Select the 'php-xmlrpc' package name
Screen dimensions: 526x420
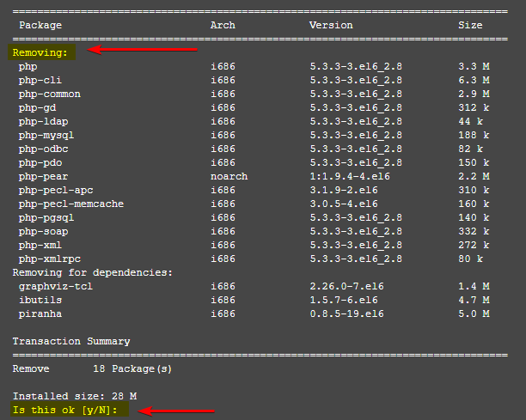coord(50,259)
